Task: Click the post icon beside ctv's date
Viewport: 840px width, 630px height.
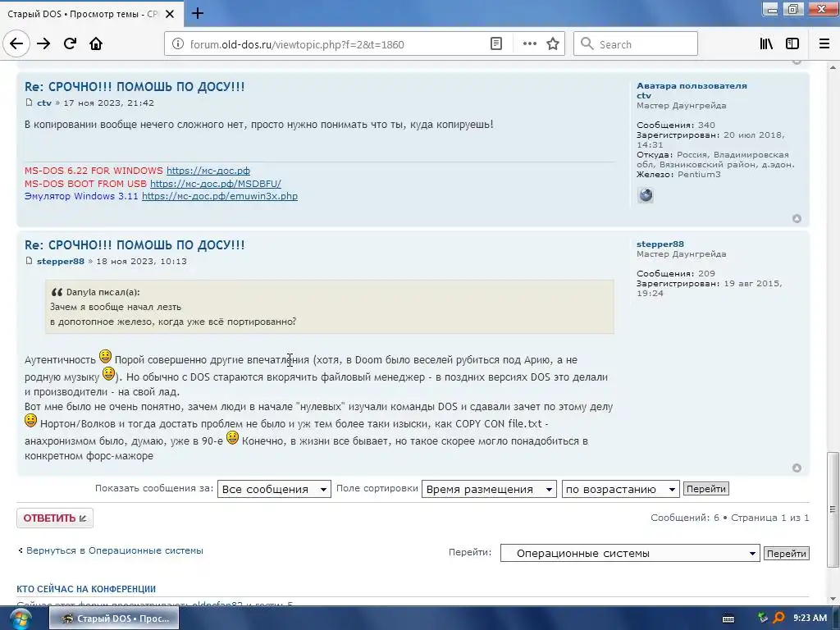Action: tap(29, 103)
